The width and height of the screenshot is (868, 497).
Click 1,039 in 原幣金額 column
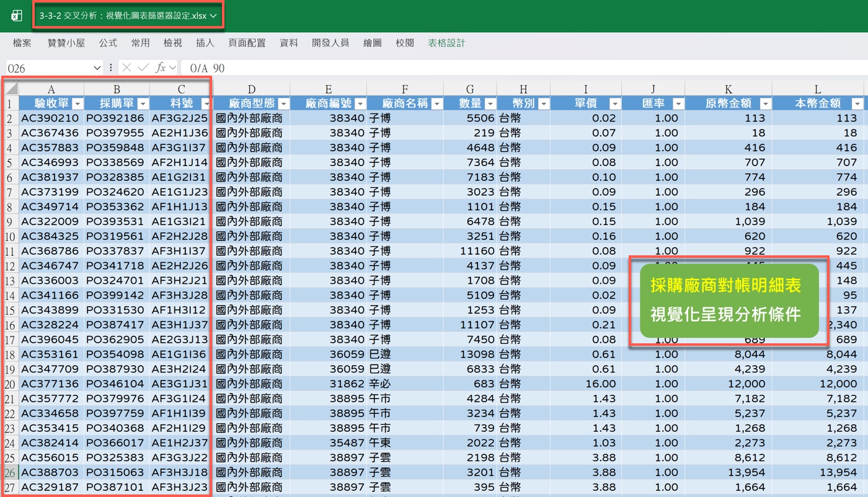pyautogui.click(x=728, y=221)
